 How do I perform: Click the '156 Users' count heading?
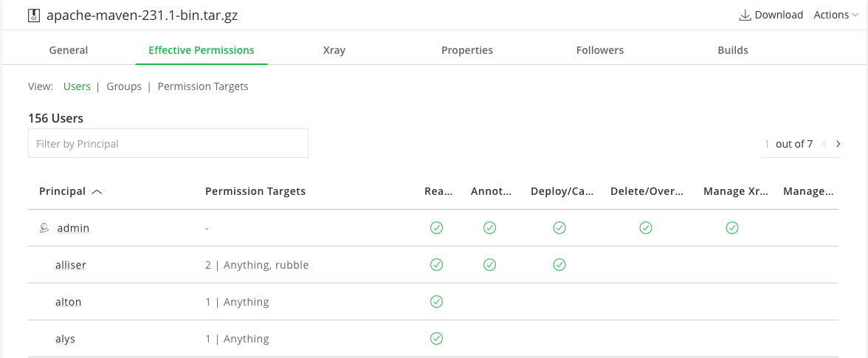pyautogui.click(x=55, y=118)
